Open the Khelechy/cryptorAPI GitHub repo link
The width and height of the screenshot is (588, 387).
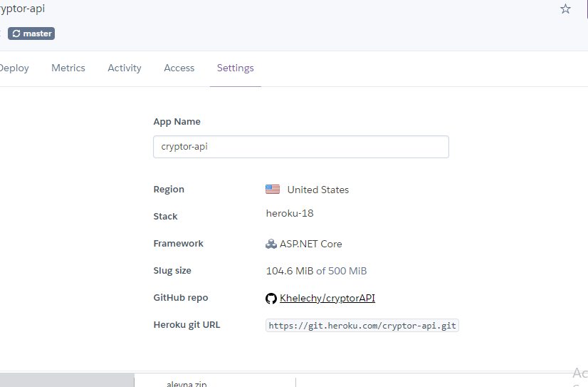(x=327, y=299)
